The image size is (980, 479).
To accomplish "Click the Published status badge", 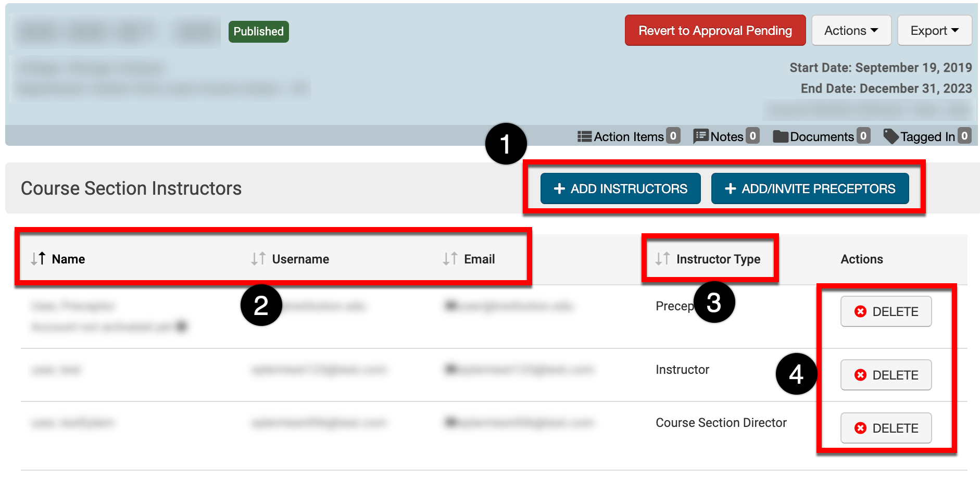I will 258,31.
